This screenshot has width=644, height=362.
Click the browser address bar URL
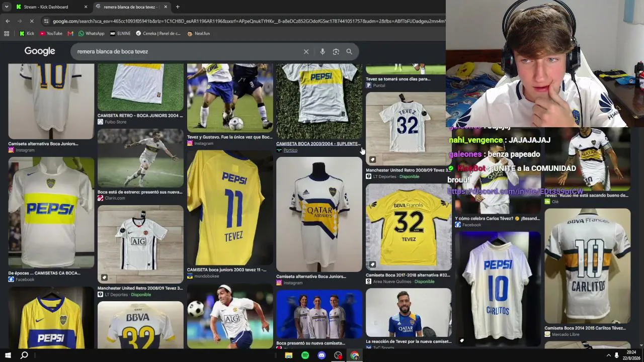click(249, 21)
